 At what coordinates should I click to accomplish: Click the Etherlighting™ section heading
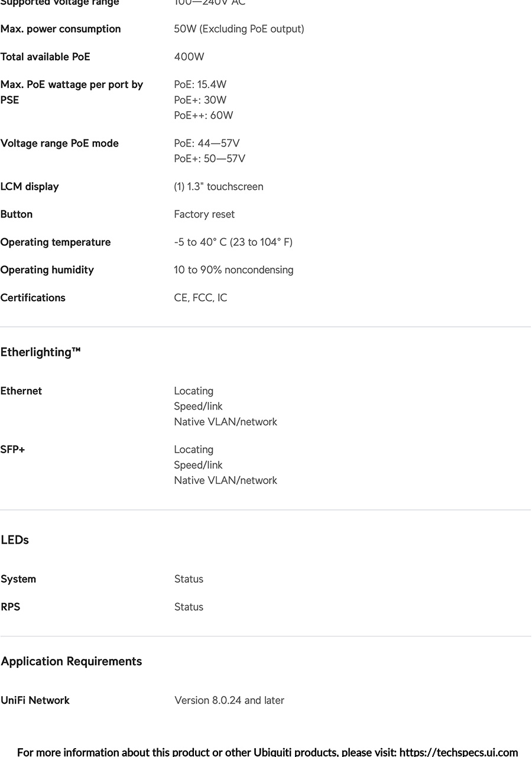pyautogui.click(x=40, y=352)
